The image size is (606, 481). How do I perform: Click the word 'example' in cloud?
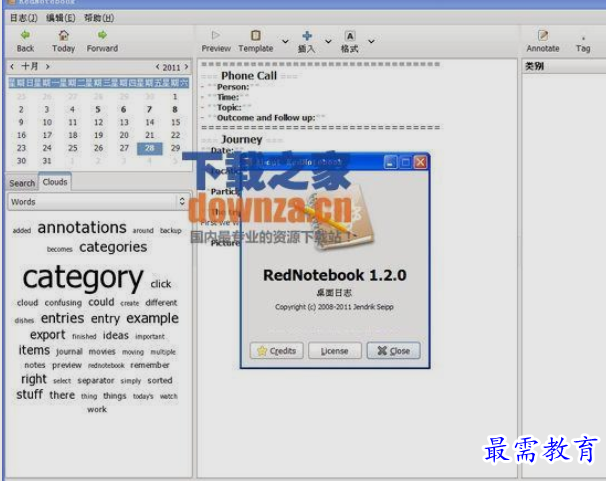152,319
